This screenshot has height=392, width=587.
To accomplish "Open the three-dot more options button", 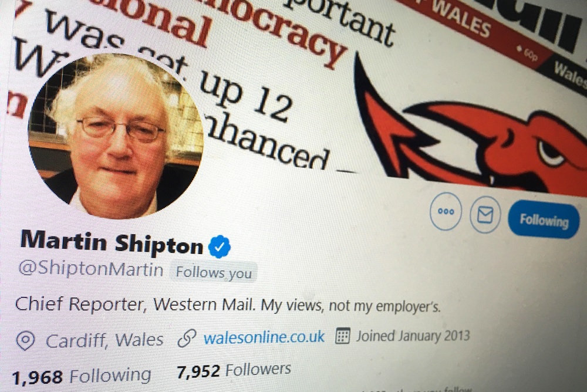I will point(446,211).
